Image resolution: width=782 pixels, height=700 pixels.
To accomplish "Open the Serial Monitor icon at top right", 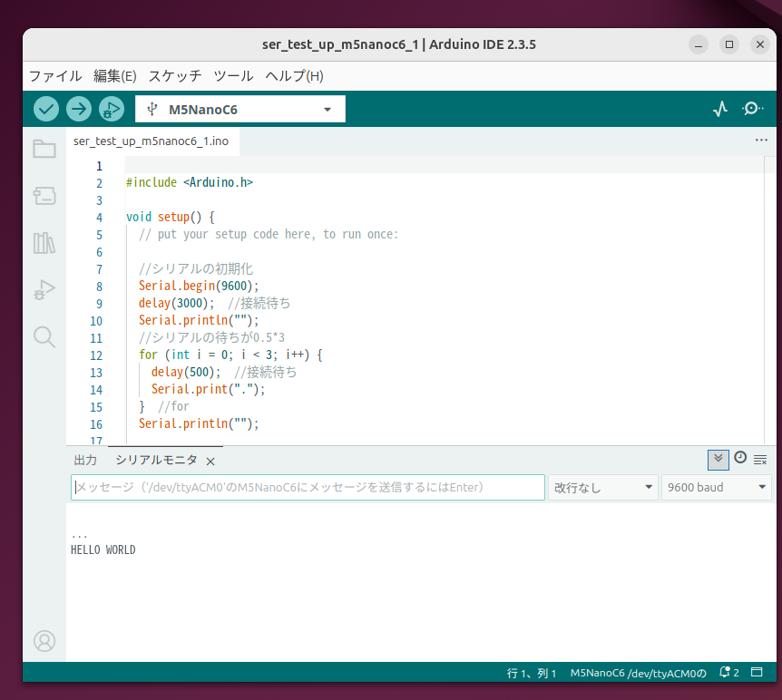I will (x=752, y=108).
